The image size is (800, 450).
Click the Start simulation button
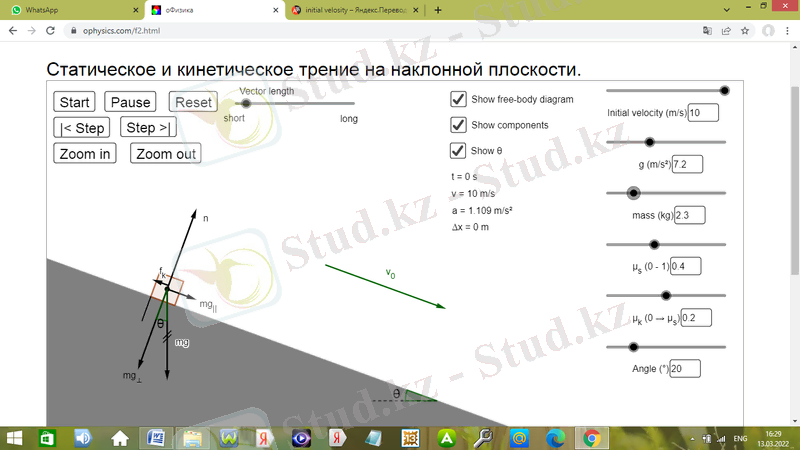tap(74, 102)
